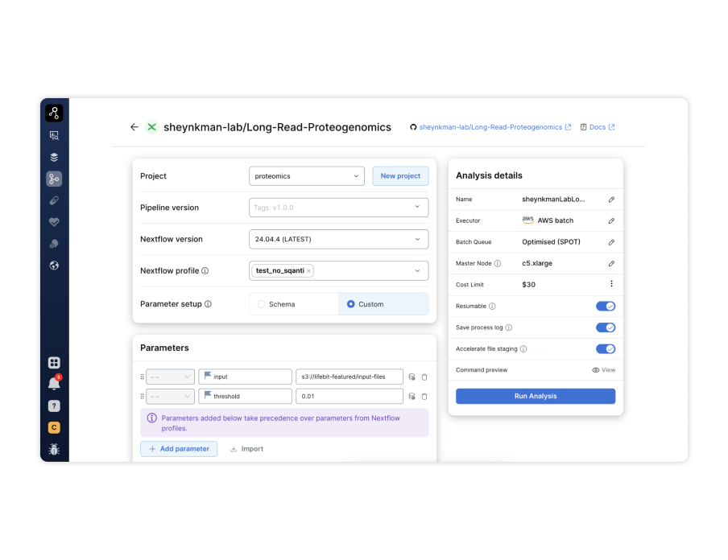Click the Resumable info icon
This screenshot has height=560, width=728.
[493, 307]
